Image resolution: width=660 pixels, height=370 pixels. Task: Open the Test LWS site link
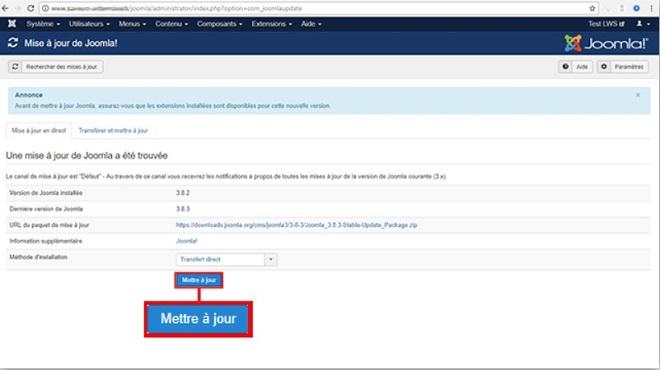tap(606, 24)
